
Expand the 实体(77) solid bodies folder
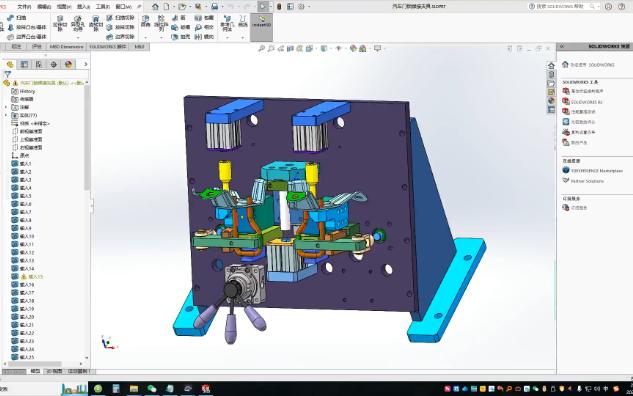[6, 115]
